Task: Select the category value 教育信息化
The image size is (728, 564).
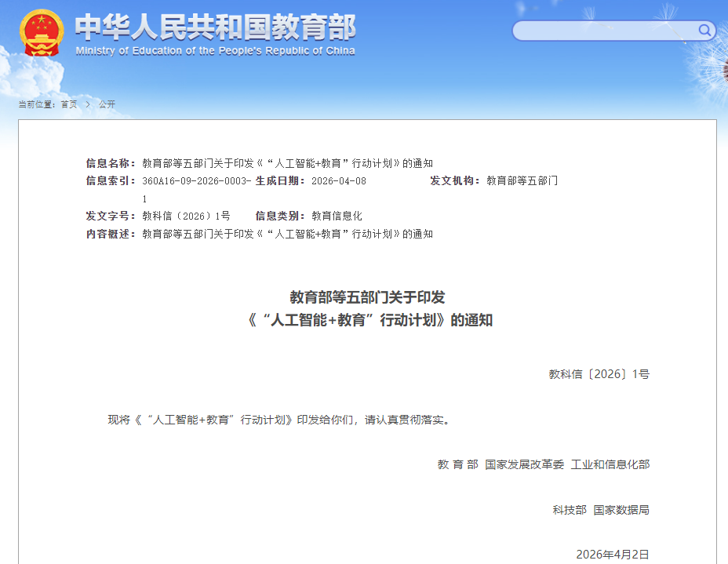Action: (x=337, y=217)
